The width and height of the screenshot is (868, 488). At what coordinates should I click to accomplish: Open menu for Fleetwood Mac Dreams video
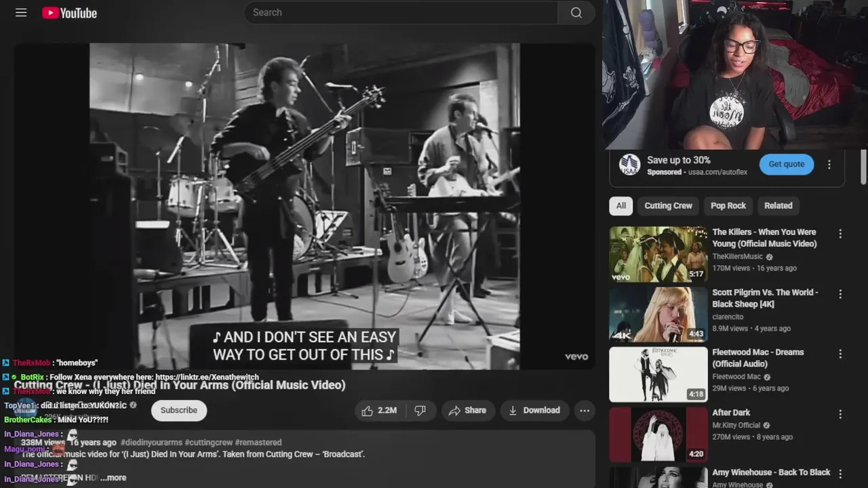[x=840, y=354]
